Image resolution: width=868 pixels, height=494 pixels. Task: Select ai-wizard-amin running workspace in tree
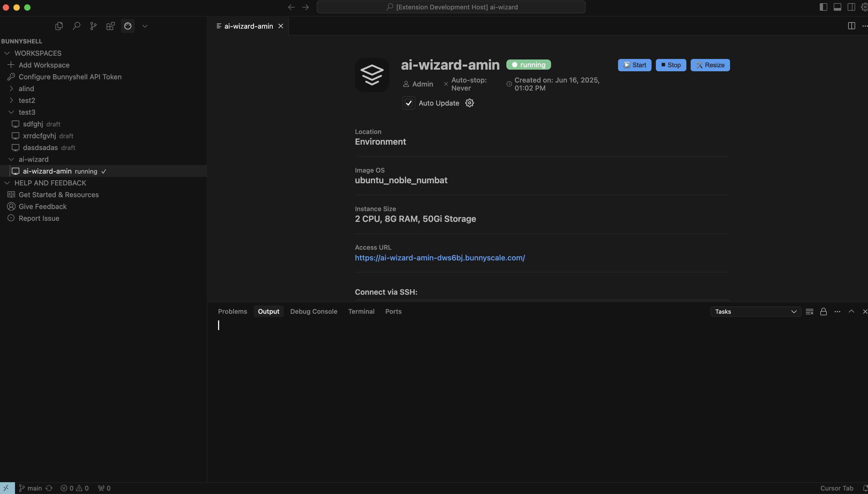coord(103,171)
